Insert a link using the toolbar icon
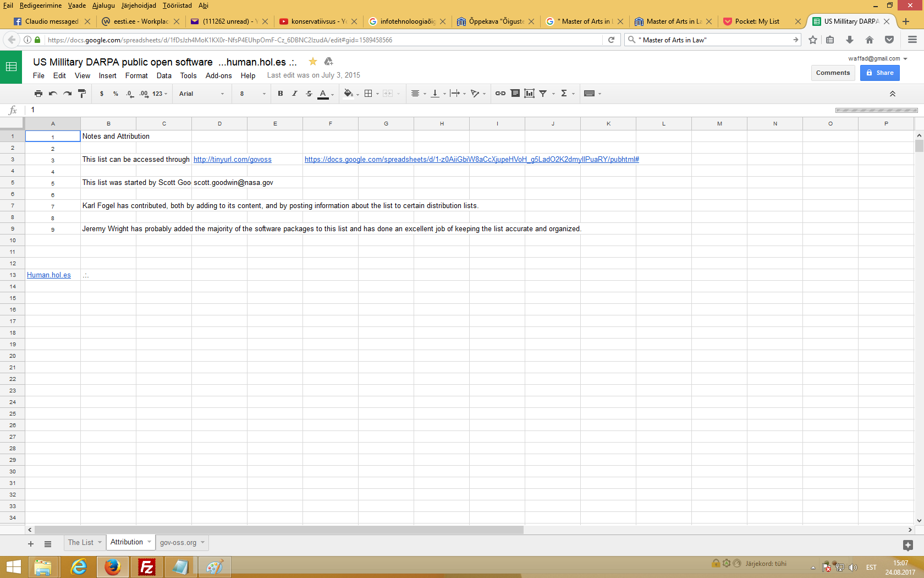The width and height of the screenshot is (924, 578). [500, 94]
